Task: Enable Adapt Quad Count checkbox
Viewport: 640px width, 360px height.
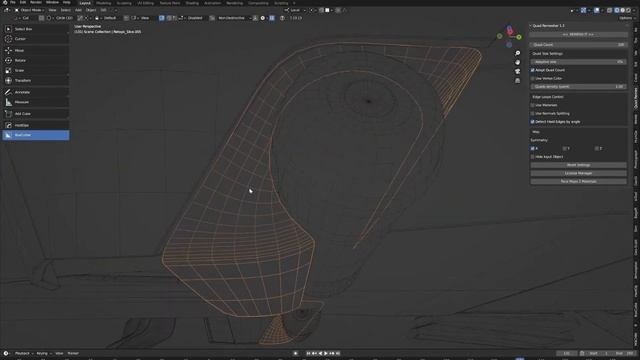Action: tap(532, 70)
